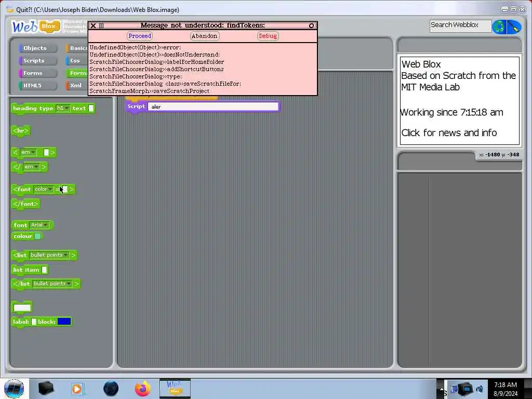Click the text slot in opening em block

pyautogui.click(x=46, y=153)
